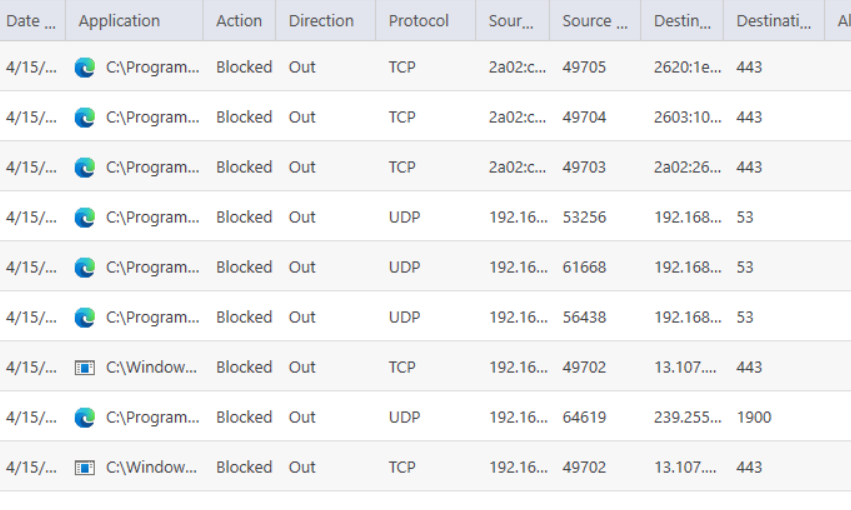
Task: Click the Edge icon in the source port 49705 row
Action: tap(85, 67)
